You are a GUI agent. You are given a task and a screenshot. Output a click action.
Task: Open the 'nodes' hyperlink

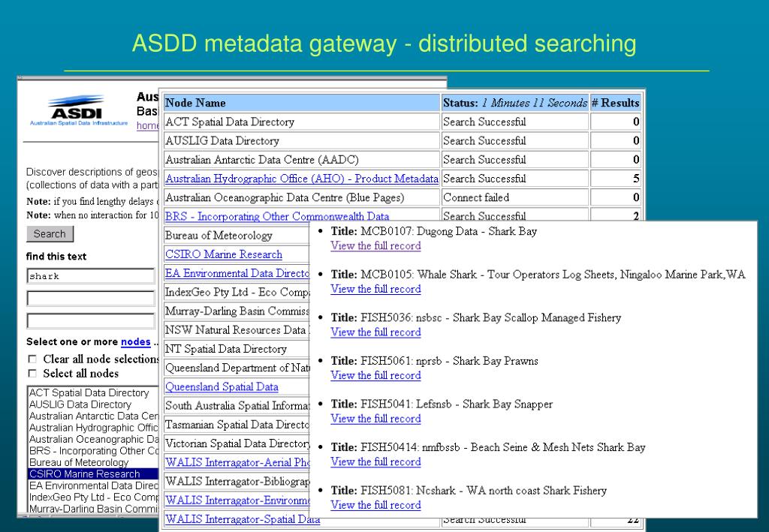point(135,341)
